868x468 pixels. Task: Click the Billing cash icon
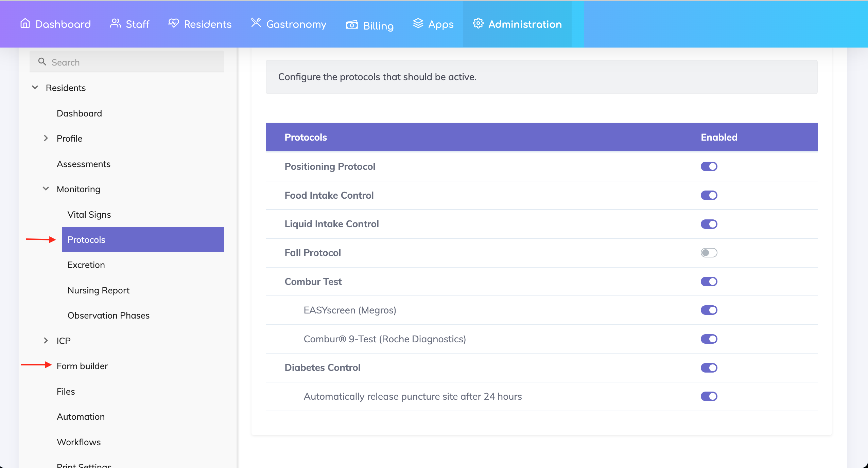click(352, 25)
